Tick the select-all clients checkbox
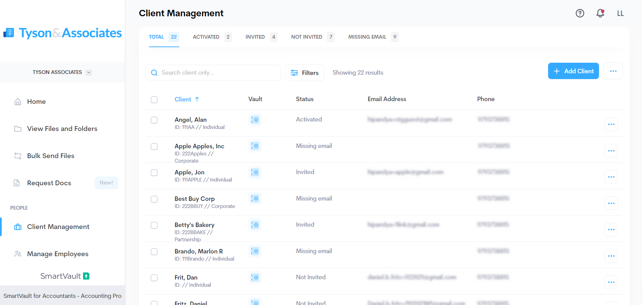The image size is (644, 305). (154, 100)
